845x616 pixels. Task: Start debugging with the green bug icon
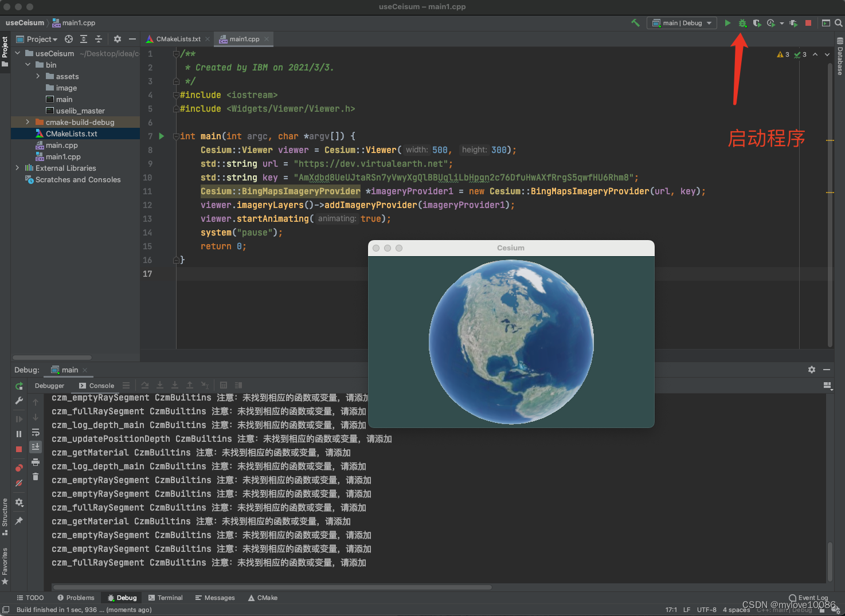[742, 23]
